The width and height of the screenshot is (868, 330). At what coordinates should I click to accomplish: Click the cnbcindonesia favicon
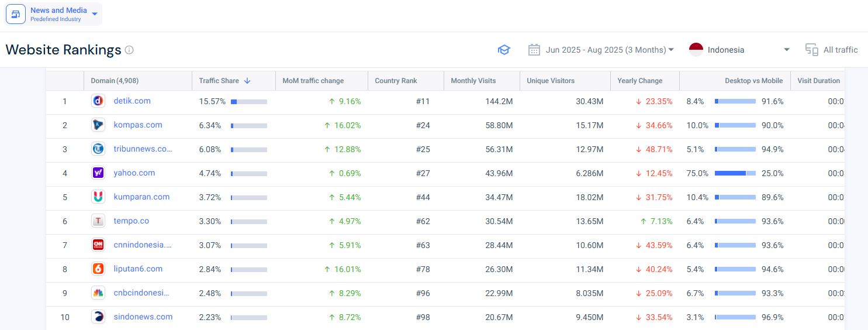coord(98,293)
